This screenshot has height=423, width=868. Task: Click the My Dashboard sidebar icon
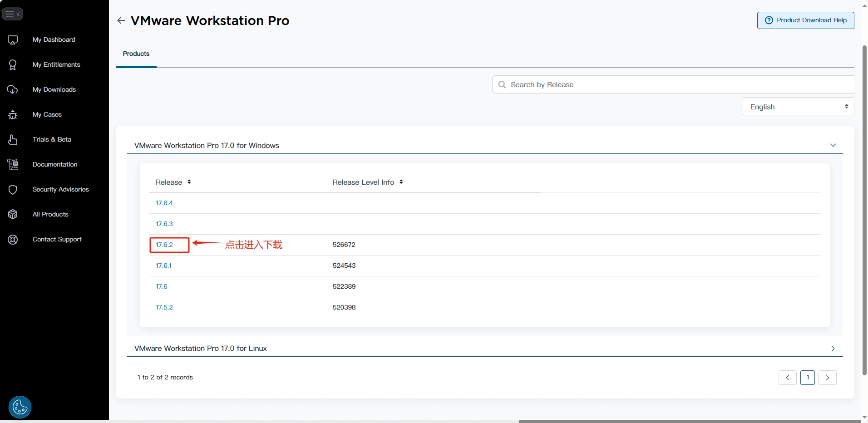[x=13, y=40]
